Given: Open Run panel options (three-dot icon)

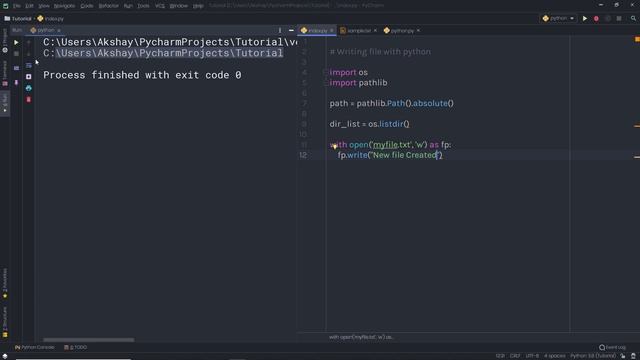Looking at the screenshot, I should coord(280,30).
